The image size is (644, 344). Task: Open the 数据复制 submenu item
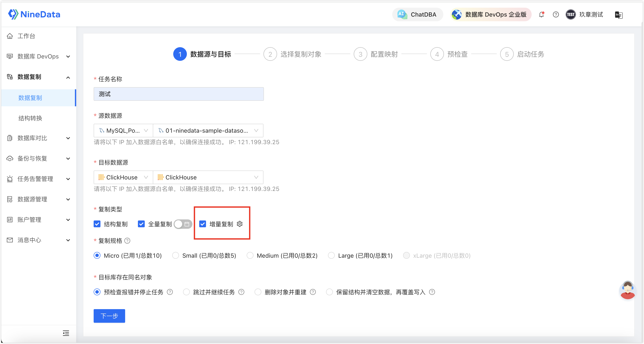point(39,98)
